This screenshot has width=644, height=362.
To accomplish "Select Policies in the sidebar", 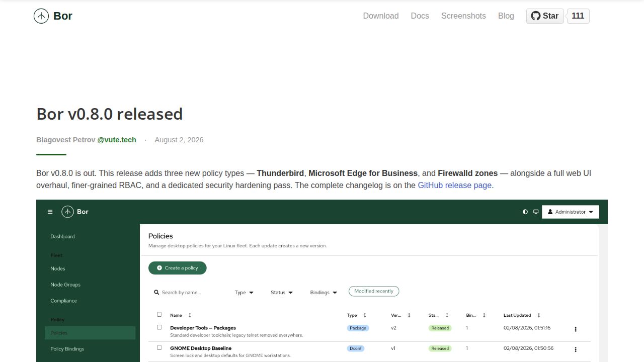I will 90,333.
